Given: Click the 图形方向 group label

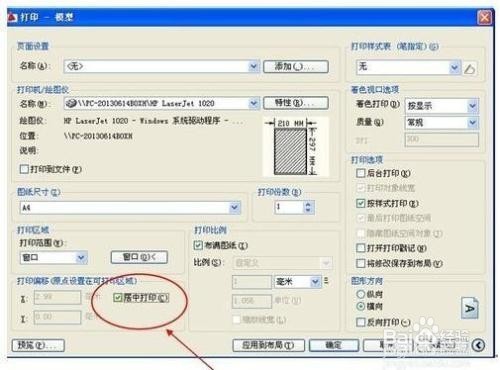Looking at the screenshot, I should pyautogui.click(x=367, y=281).
